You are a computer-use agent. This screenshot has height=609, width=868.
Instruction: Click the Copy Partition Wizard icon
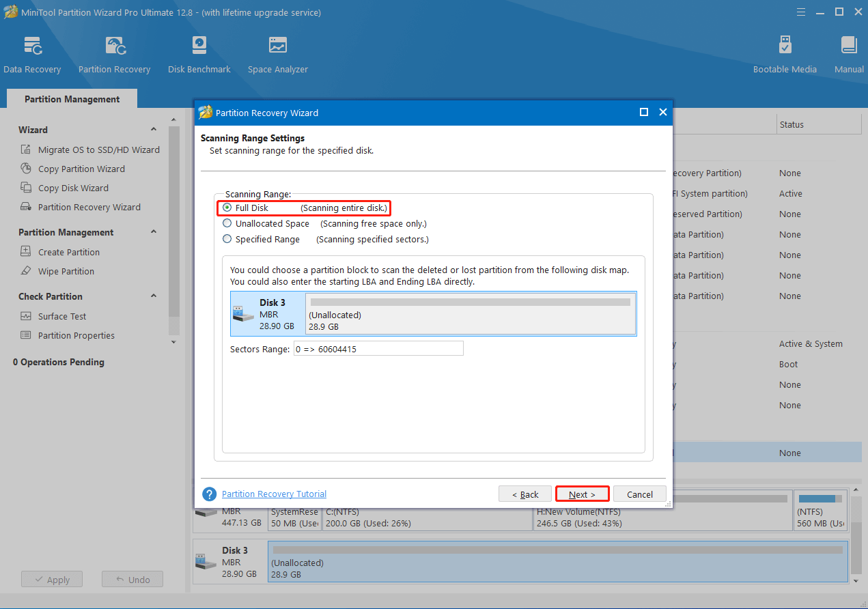[26, 169]
